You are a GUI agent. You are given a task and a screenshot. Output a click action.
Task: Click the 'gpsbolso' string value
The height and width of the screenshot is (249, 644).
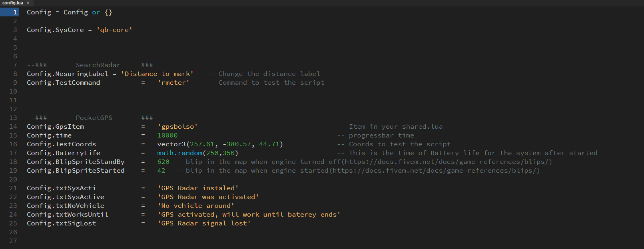click(x=177, y=126)
